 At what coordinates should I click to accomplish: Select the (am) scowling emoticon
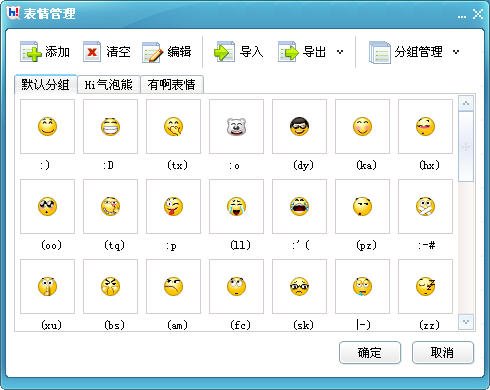(173, 287)
